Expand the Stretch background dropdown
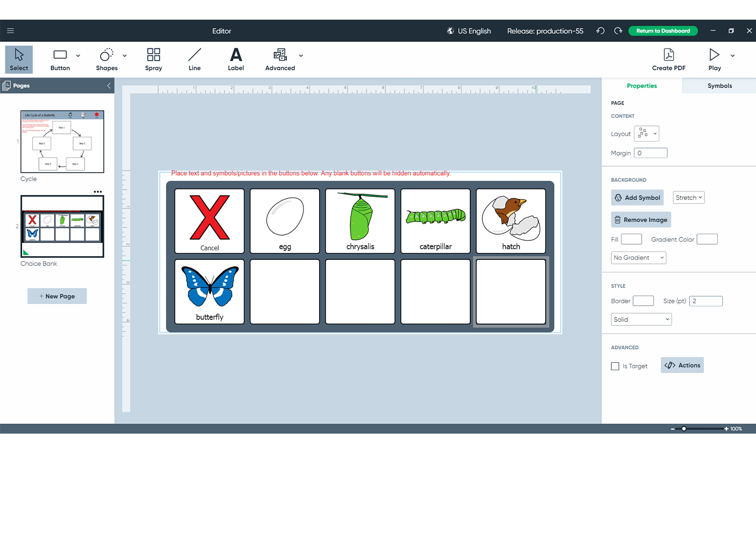Screen dimensions: 756x554 688,197
